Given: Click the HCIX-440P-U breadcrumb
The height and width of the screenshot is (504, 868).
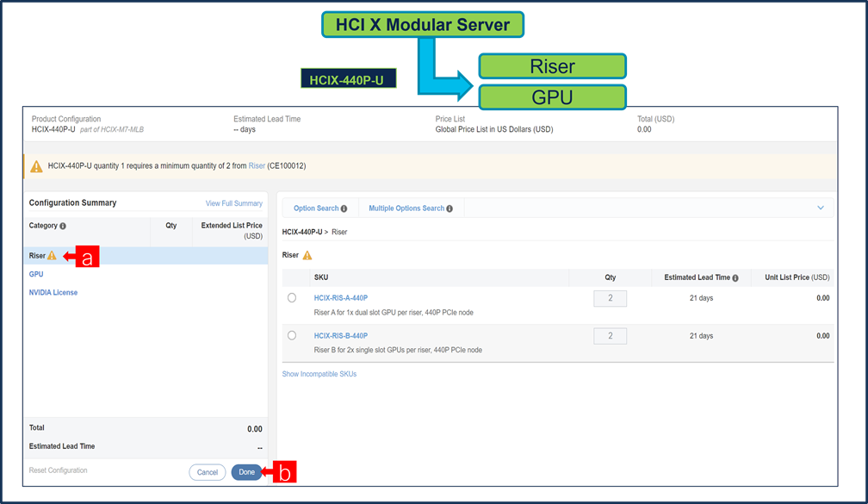Looking at the screenshot, I should click(x=301, y=232).
